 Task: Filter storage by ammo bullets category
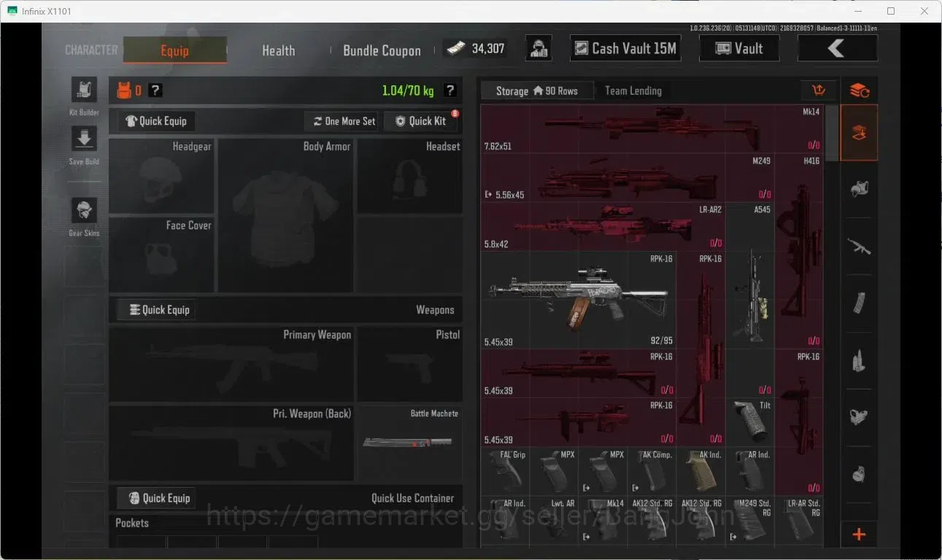click(x=859, y=360)
